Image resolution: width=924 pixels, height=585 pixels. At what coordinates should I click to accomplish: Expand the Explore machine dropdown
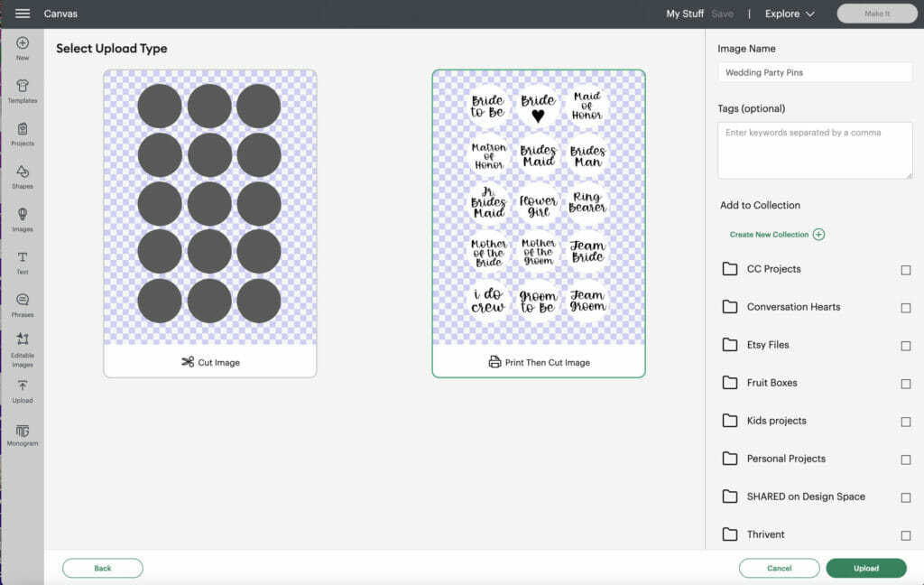[x=790, y=14]
